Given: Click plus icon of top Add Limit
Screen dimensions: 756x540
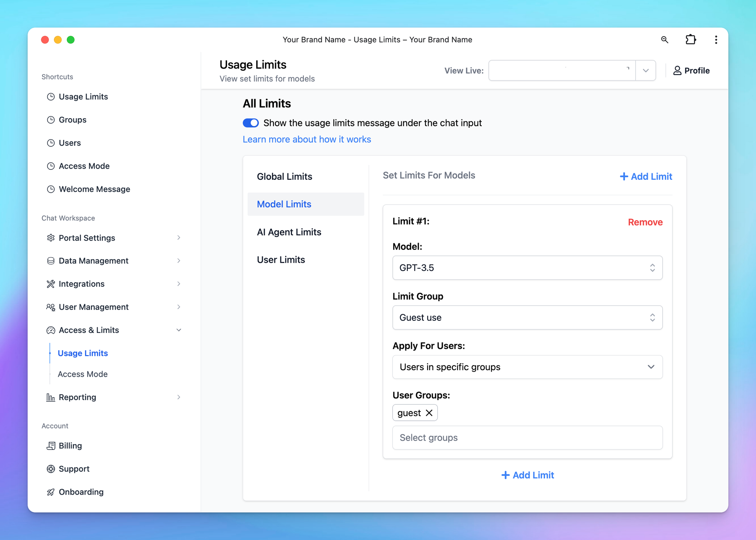Looking at the screenshot, I should tap(624, 176).
